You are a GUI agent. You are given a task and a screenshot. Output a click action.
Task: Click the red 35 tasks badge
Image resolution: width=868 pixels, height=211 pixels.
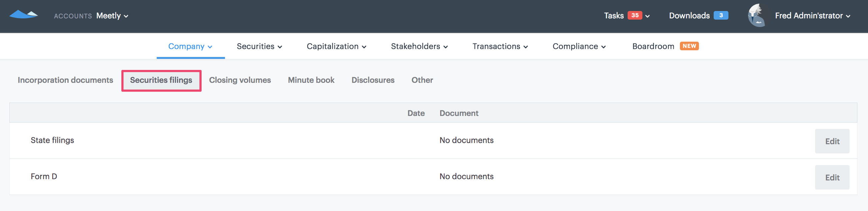click(634, 16)
